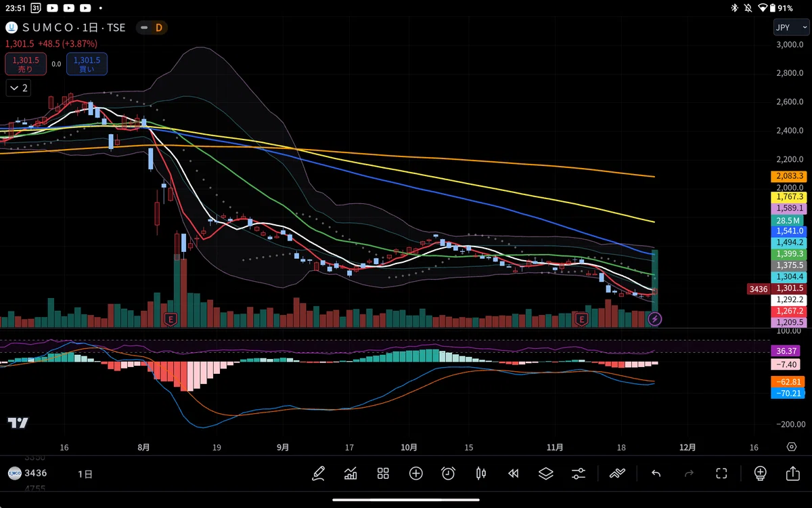Start bar replay with the rewind icon

[514, 473]
